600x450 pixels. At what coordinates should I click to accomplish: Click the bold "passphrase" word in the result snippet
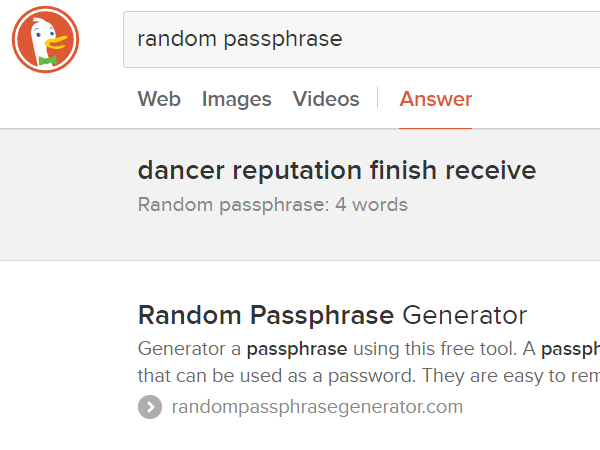coord(297,349)
